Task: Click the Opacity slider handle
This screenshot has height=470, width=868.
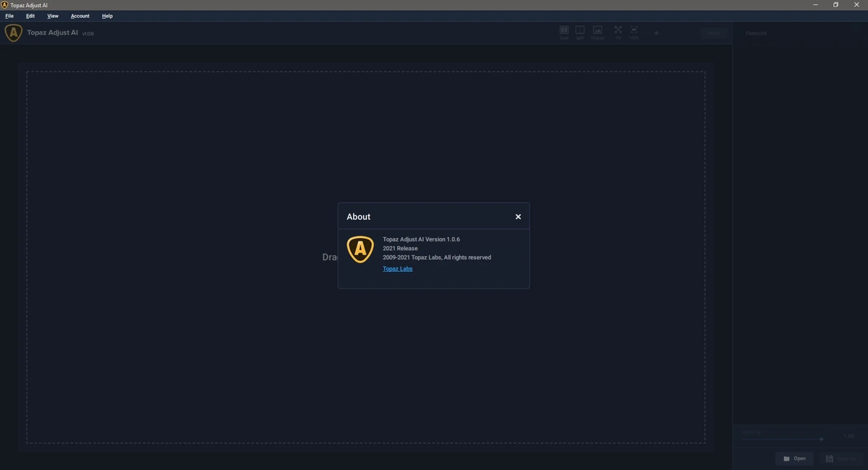Action: (822, 439)
